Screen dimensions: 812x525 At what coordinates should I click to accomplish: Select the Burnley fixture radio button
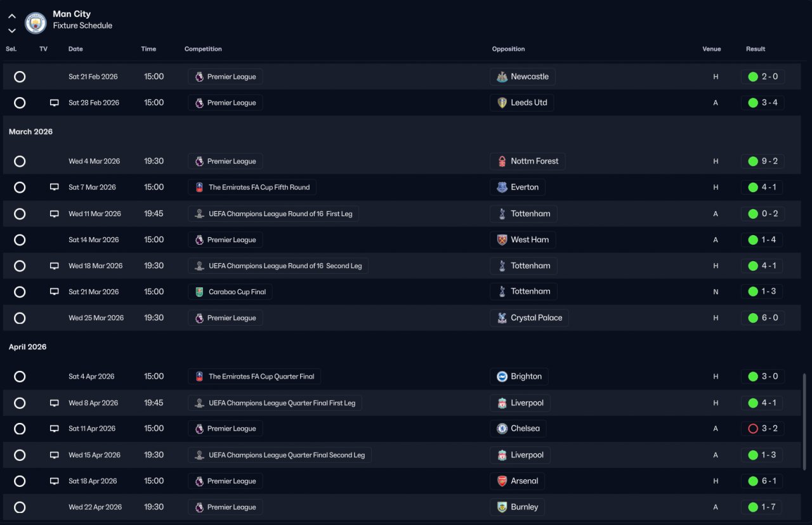[20, 507]
